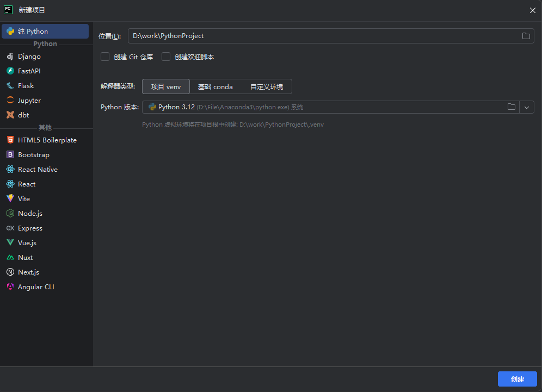This screenshot has width=542, height=392.
Task: Select the Nuxt project icon
Action: 10,257
